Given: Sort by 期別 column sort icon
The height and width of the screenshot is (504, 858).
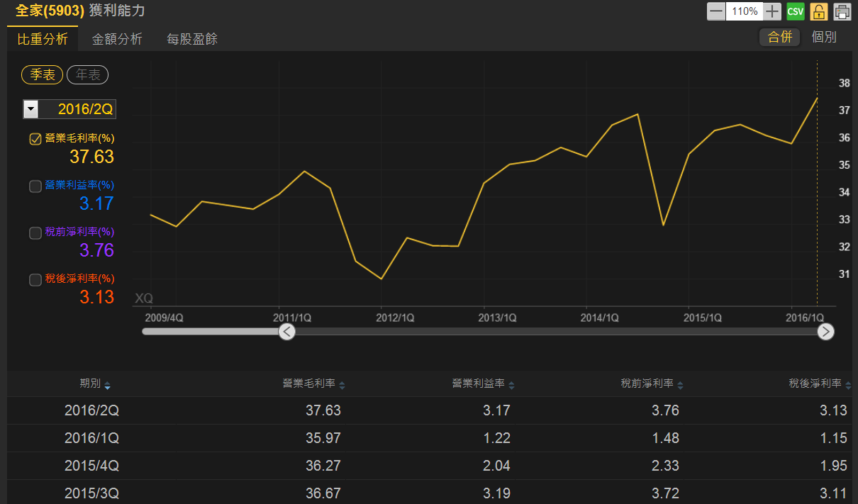Looking at the screenshot, I should (x=107, y=385).
